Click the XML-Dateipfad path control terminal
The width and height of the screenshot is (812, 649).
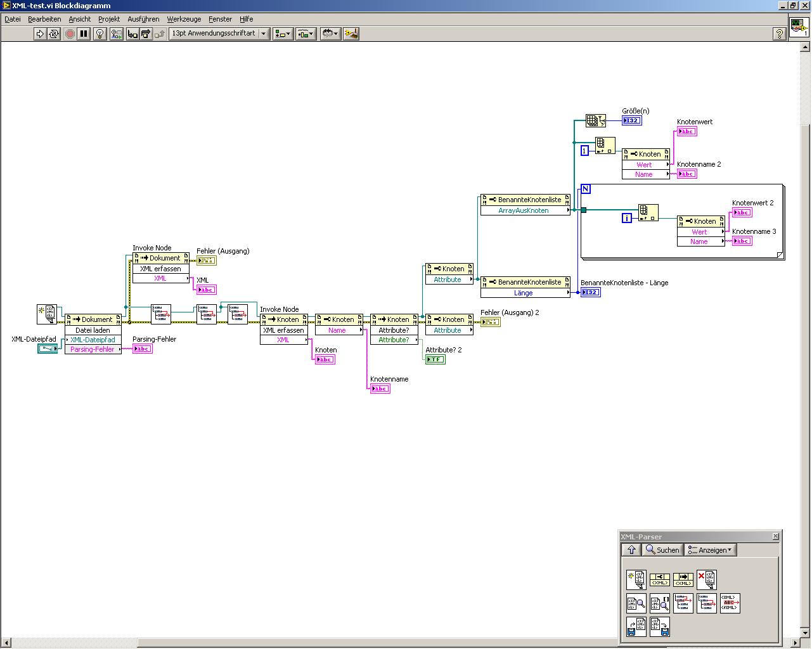point(48,349)
